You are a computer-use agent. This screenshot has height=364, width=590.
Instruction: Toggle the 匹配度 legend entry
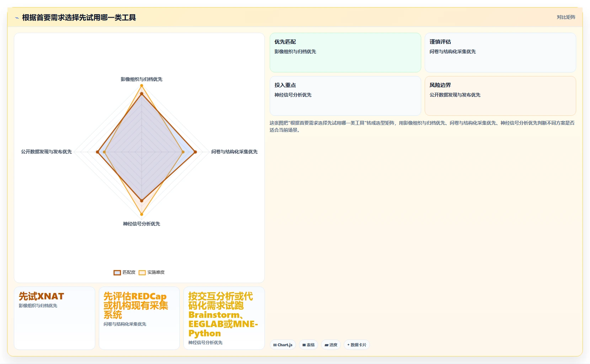[x=124, y=272]
